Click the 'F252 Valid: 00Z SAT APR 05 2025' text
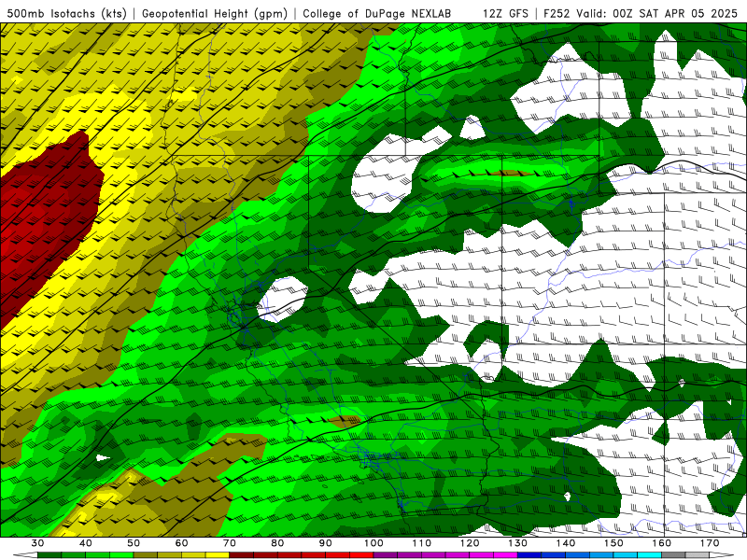Viewport: 747px width, 560px height. click(641, 13)
